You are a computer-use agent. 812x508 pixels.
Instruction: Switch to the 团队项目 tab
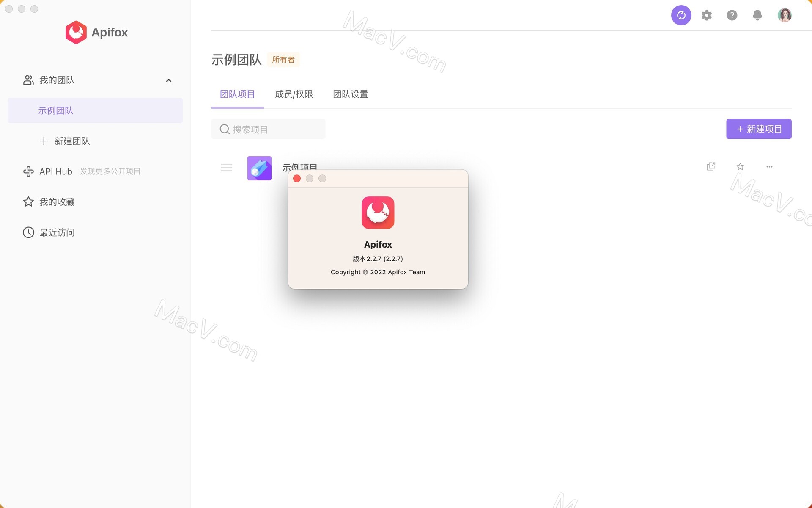(237, 94)
